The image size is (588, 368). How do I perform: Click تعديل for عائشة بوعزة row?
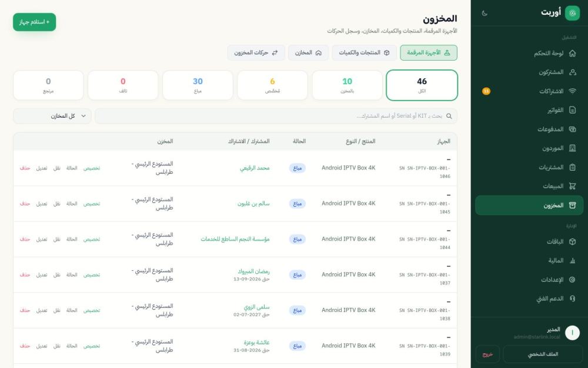click(42, 346)
